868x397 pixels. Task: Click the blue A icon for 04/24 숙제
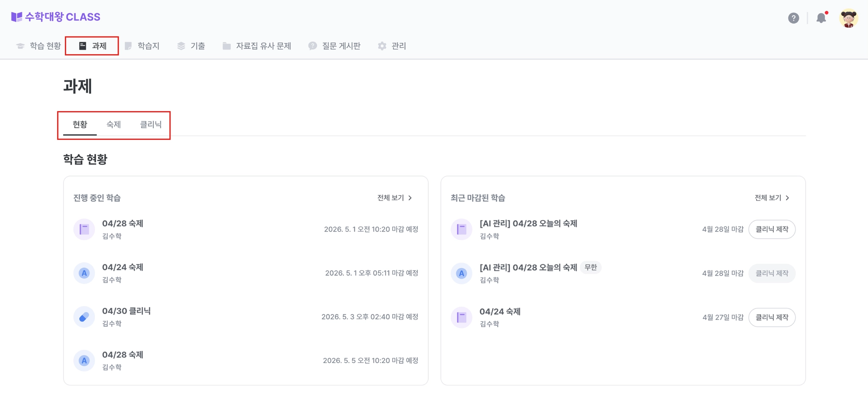84,273
